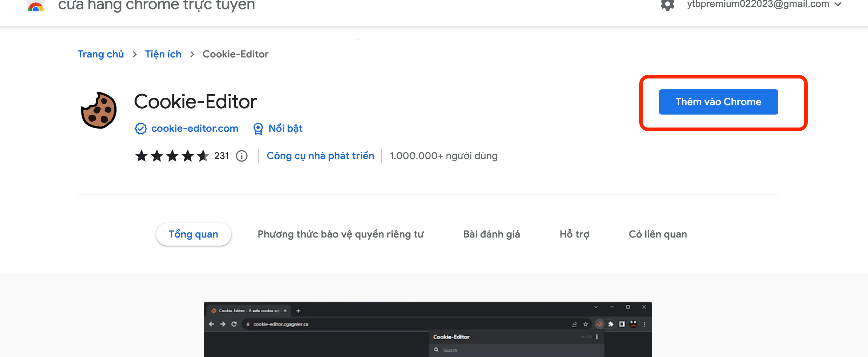Click the 231 ratings count
This screenshot has height=357, width=868.
click(222, 156)
